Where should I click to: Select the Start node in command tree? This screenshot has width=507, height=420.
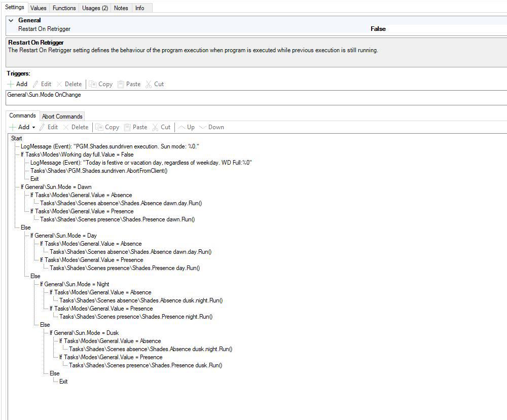coord(17,138)
